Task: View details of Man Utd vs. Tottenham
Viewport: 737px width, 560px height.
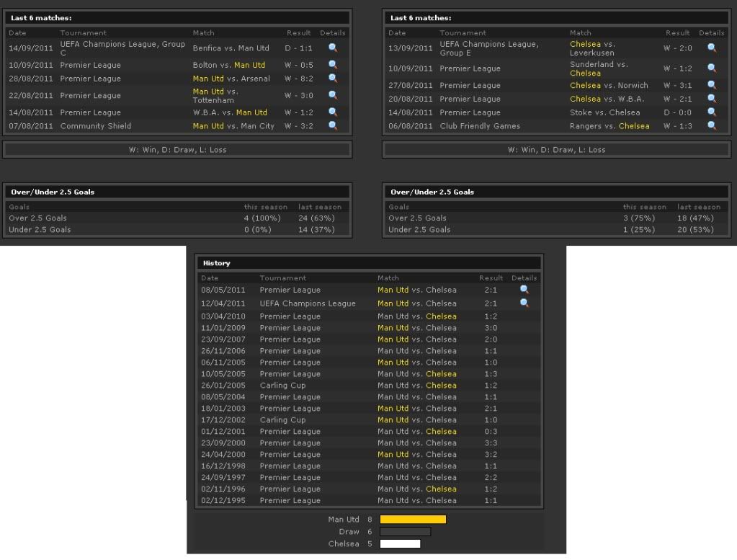Action: click(x=333, y=95)
